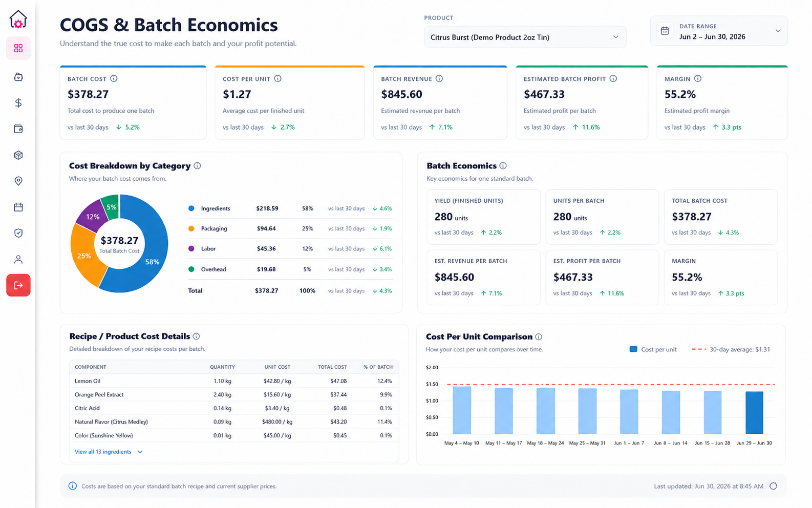Screen dimensions: 812x508
Task: Open the calendar icon in sidebar
Action: [x=18, y=207]
